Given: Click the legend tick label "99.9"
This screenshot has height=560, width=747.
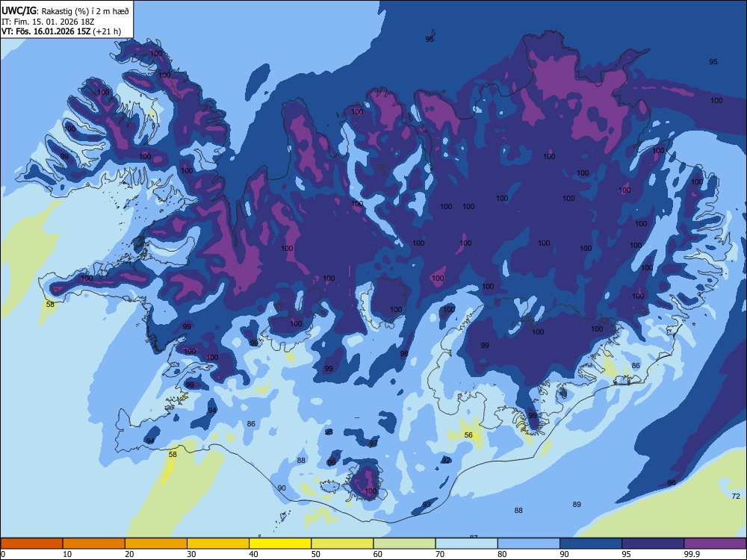Looking at the screenshot, I should point(692,554).
